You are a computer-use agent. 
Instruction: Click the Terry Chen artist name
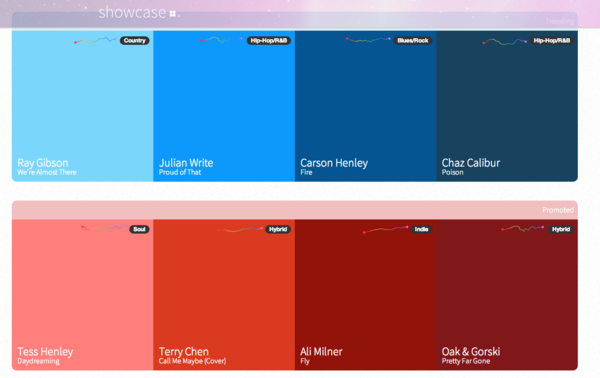pos(184,352)
